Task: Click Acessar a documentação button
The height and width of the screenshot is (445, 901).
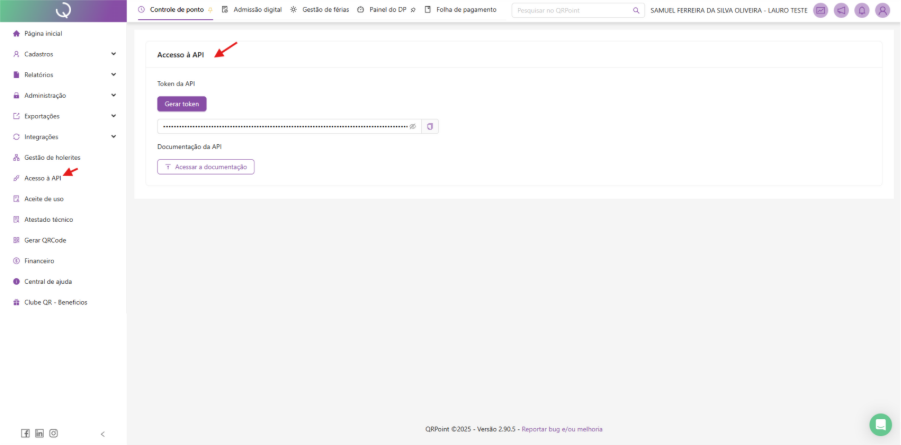Action: (x=205, y=167)
